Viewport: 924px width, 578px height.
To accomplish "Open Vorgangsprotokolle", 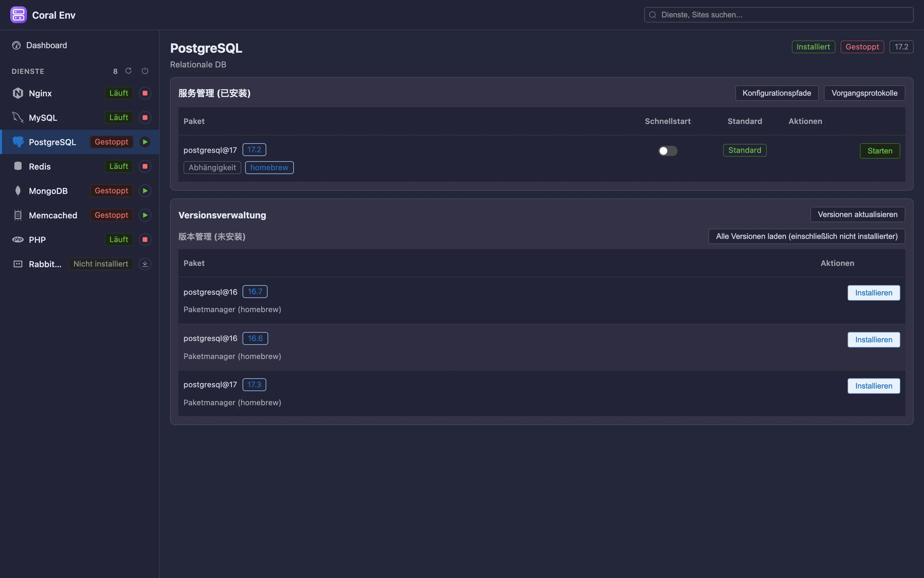I will (x=864, y=93).
